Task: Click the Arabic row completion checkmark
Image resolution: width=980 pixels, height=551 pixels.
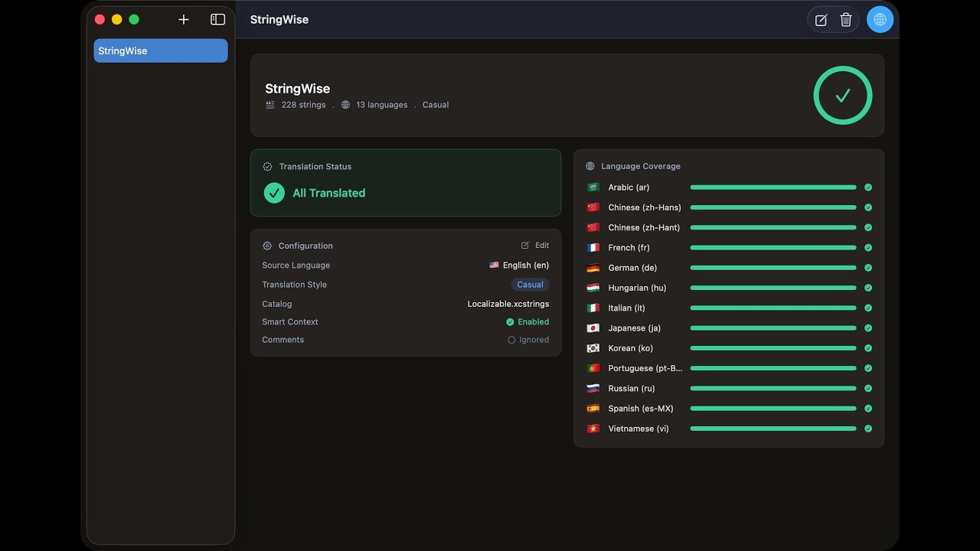Action: (868, 187)
